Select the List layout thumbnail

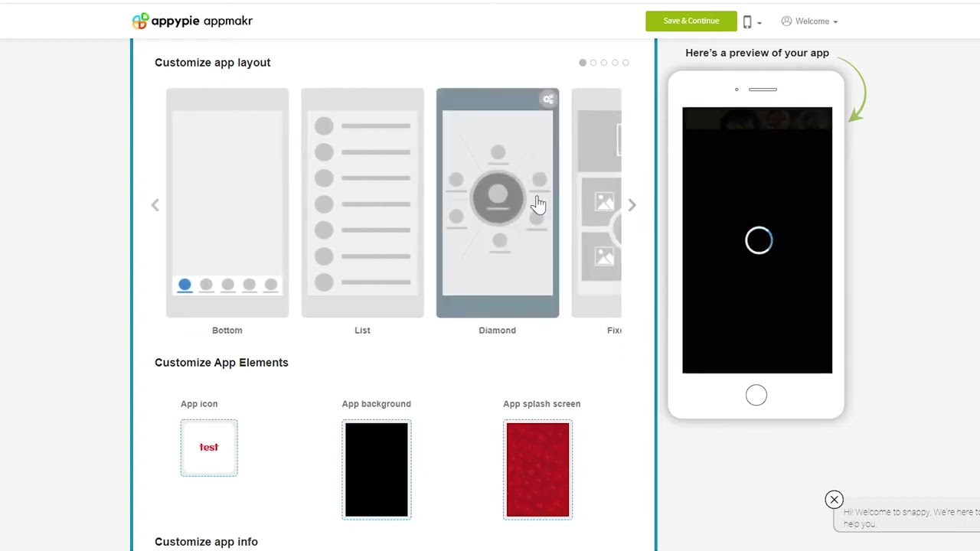coord(362,203)
